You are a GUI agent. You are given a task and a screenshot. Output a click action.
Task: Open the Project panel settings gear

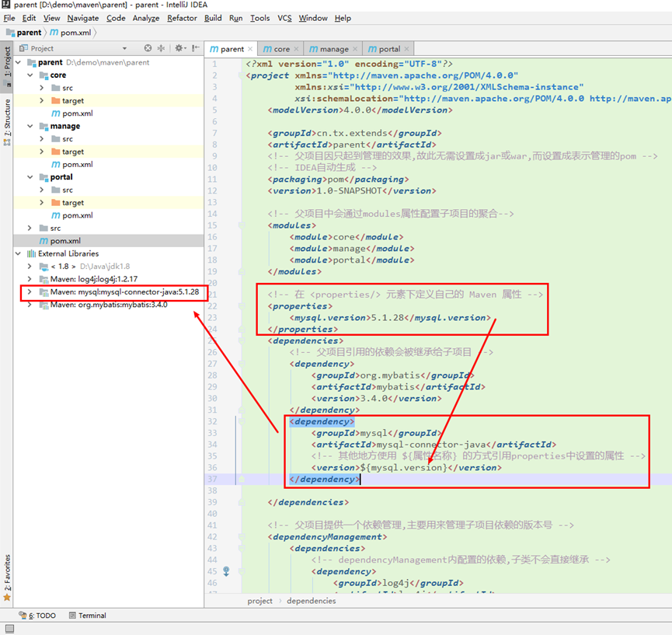tap(179, 48)
